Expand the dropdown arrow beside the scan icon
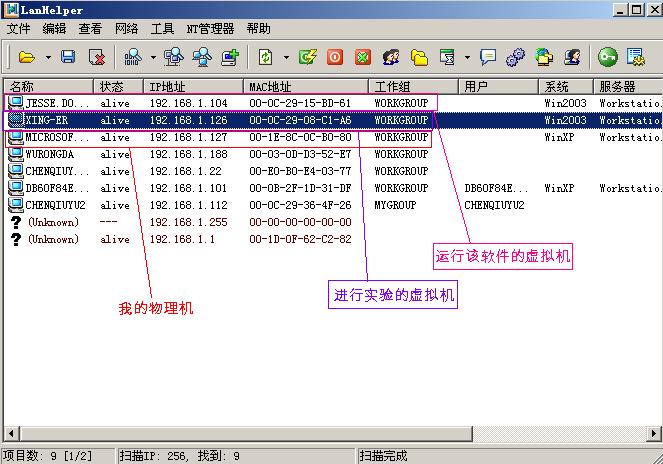 pyautogui.click(x=153, y=57)
